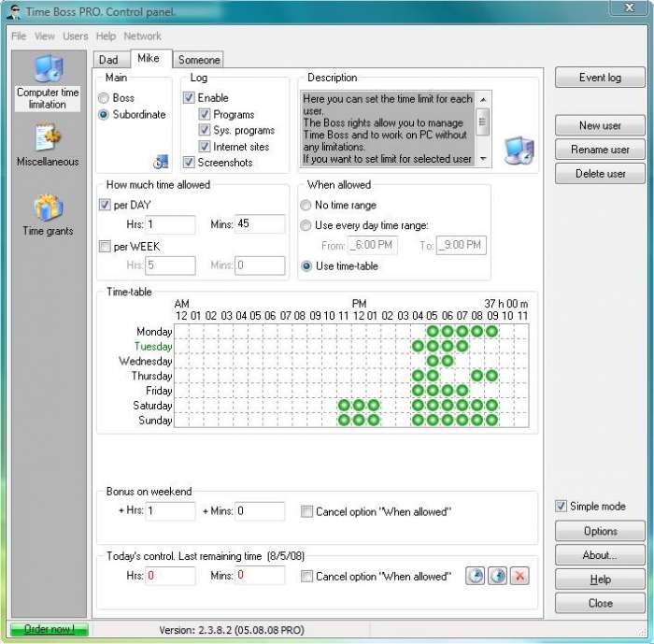The image size is (654, 644).
Task: Click the second clock icon in Today's control
Action: [498, 576]
